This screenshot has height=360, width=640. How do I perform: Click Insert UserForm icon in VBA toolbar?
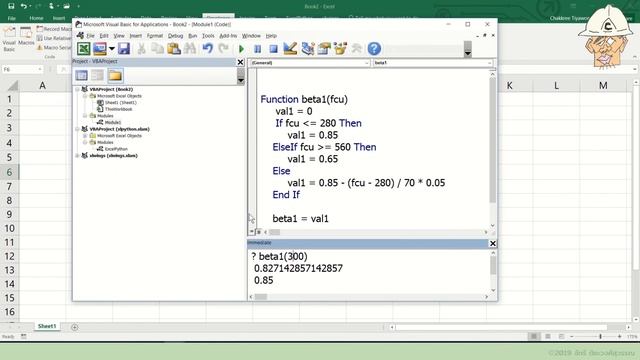[100, 49]
